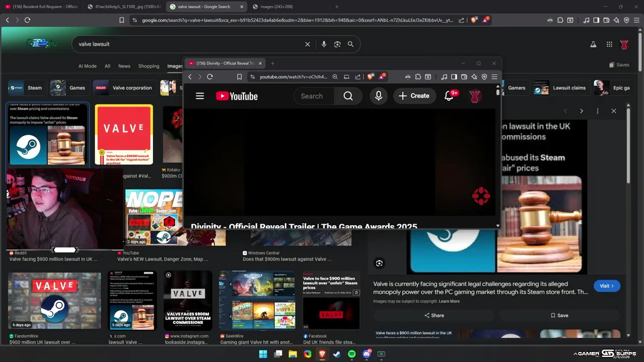Open Google Lens search by image
The height and width of the screenshot is (362, 644).
337,44
